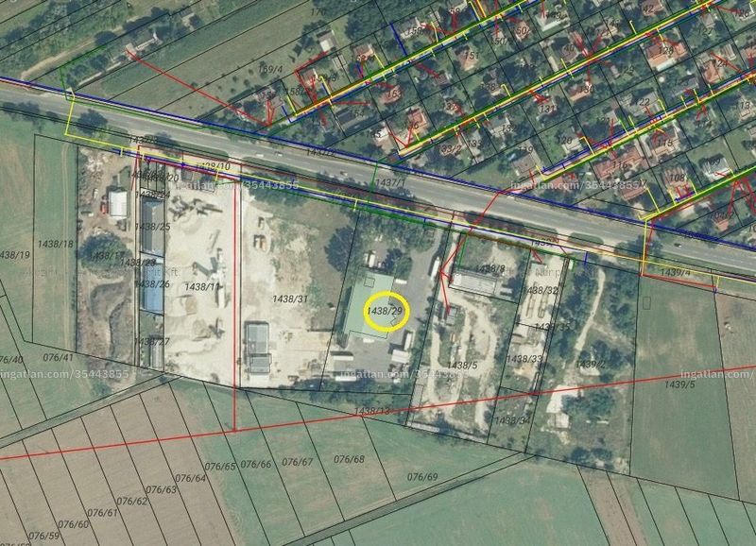756x546 pixels.
Task: Click the 1438/25 parcel label
Action: pos(152,227)
